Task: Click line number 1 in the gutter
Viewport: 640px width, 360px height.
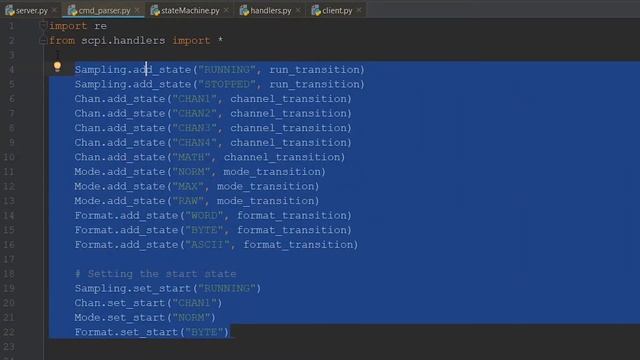Action: point(11,26)
